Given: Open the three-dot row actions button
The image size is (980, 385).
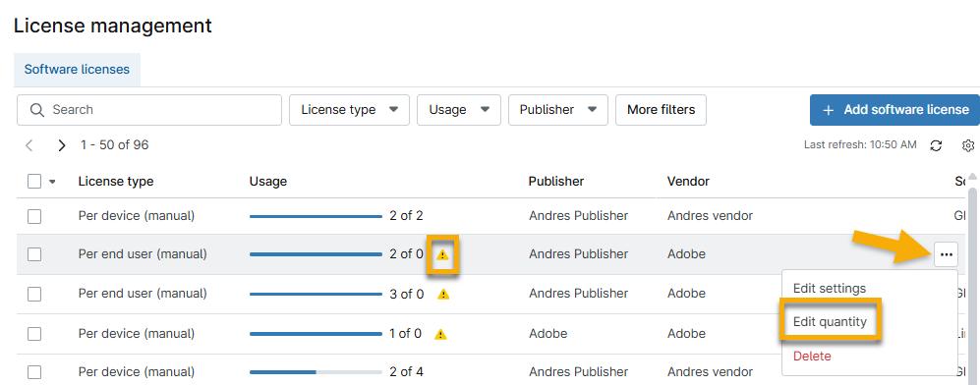Looking at the screenshot, I should pos(947,254).
